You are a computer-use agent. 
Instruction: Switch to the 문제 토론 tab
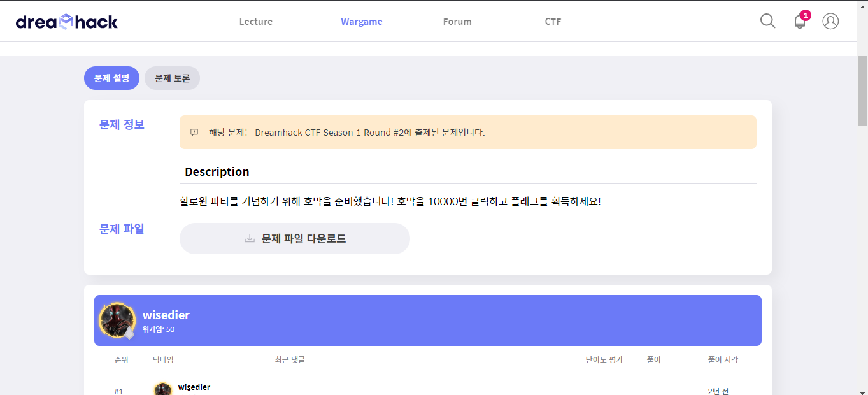[173, 78]
